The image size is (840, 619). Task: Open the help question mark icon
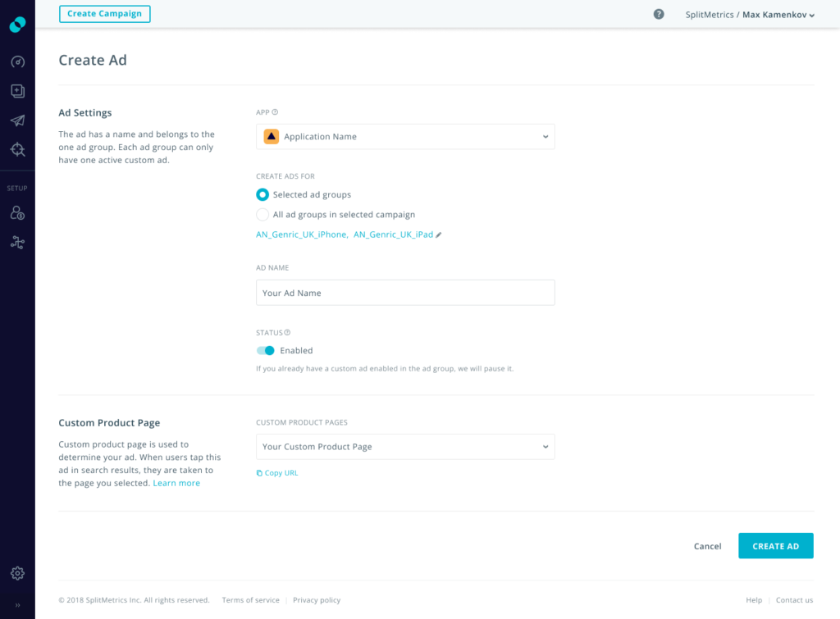[658, 14]
